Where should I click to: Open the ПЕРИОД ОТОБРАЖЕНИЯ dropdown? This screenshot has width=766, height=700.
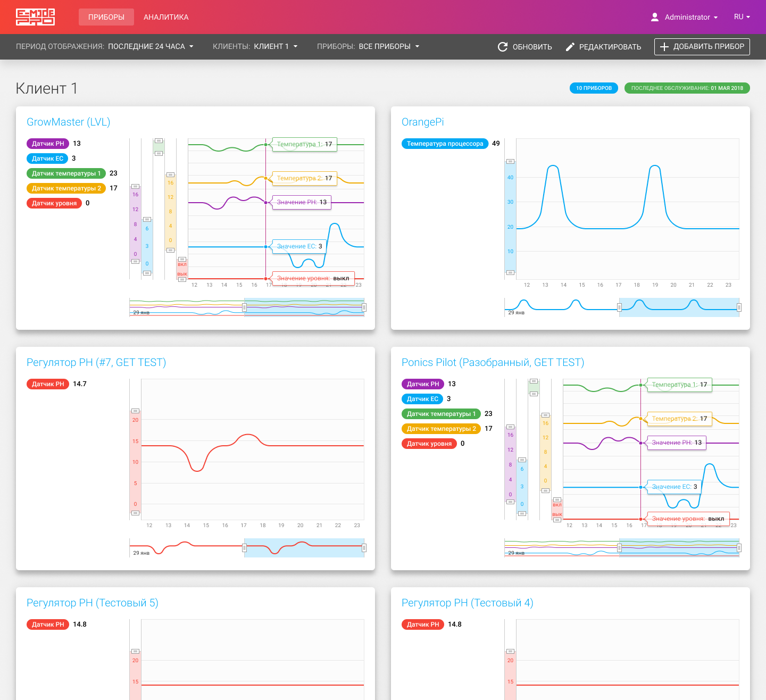coord(105,47)
